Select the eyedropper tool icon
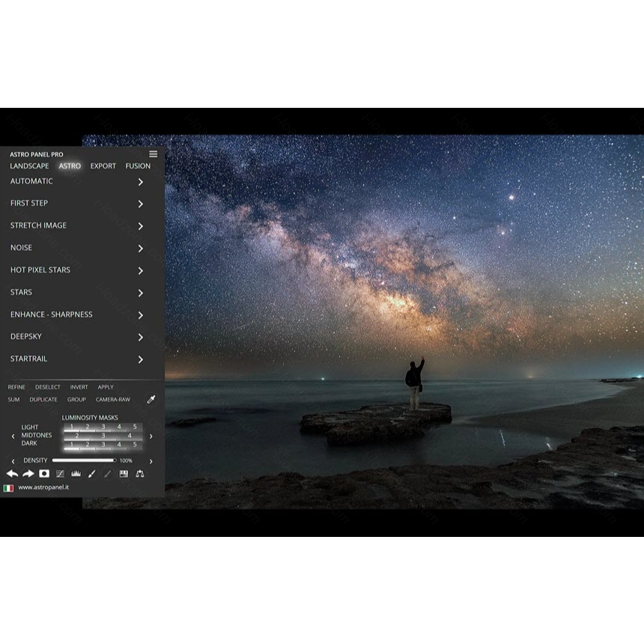This screenshot has width=644, height=644. tap(151, 399)
